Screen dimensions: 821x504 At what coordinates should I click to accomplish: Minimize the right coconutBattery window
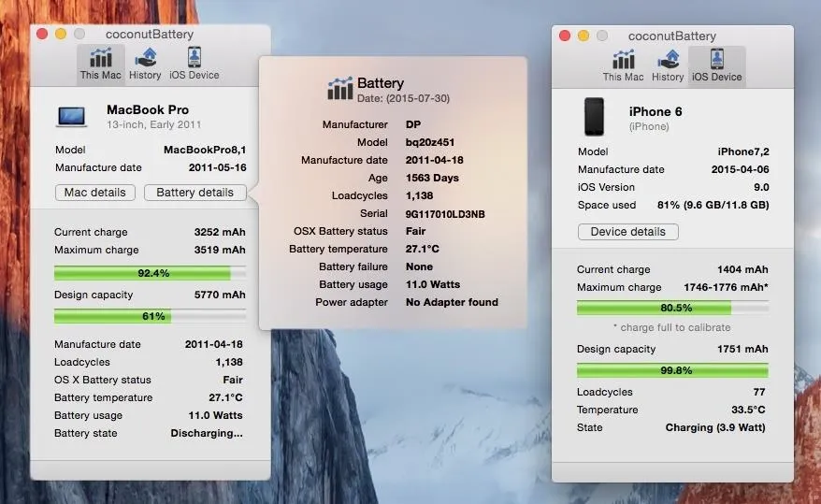point(583,36)
